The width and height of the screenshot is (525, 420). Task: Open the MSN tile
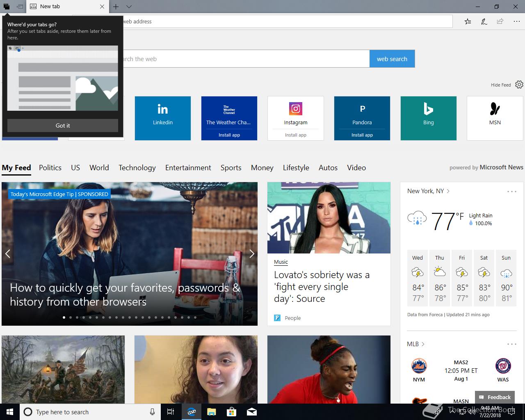tap(495, 118)
